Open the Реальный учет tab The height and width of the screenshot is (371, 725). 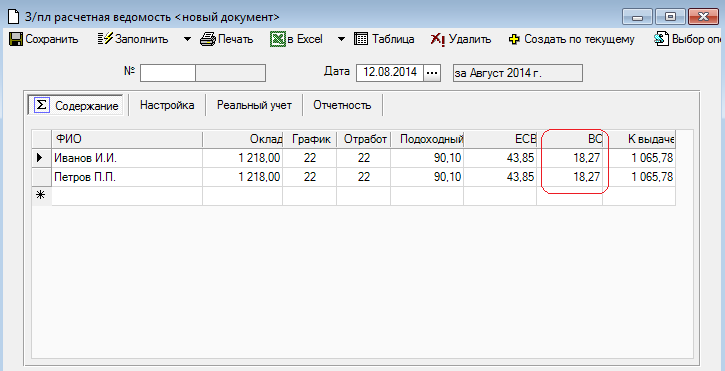[x=254, y=105]
